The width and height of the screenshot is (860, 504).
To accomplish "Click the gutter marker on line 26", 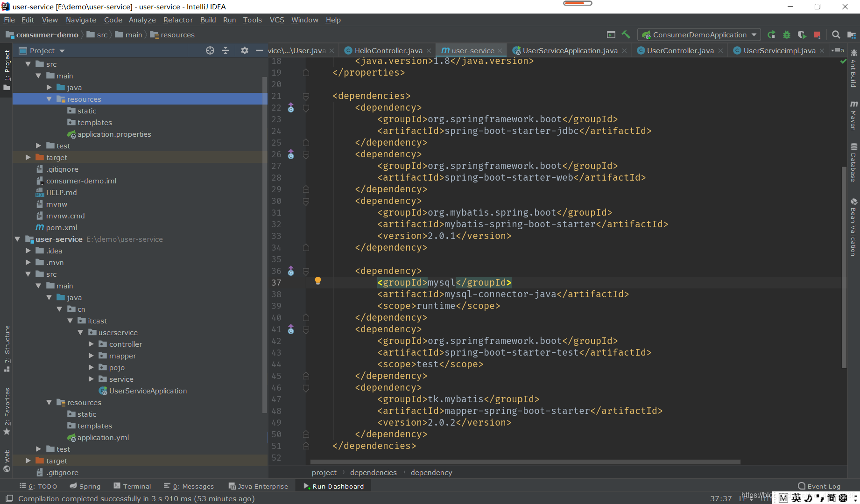I will coord(291,154).
